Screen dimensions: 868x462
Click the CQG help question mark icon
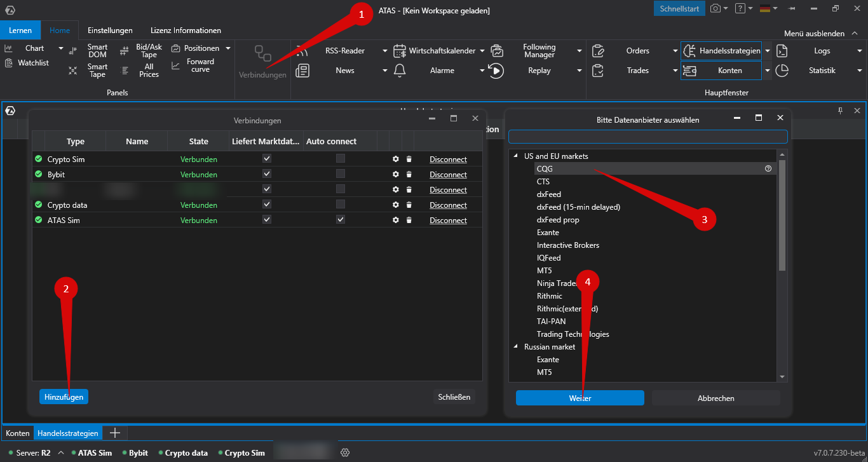(768, 168)
